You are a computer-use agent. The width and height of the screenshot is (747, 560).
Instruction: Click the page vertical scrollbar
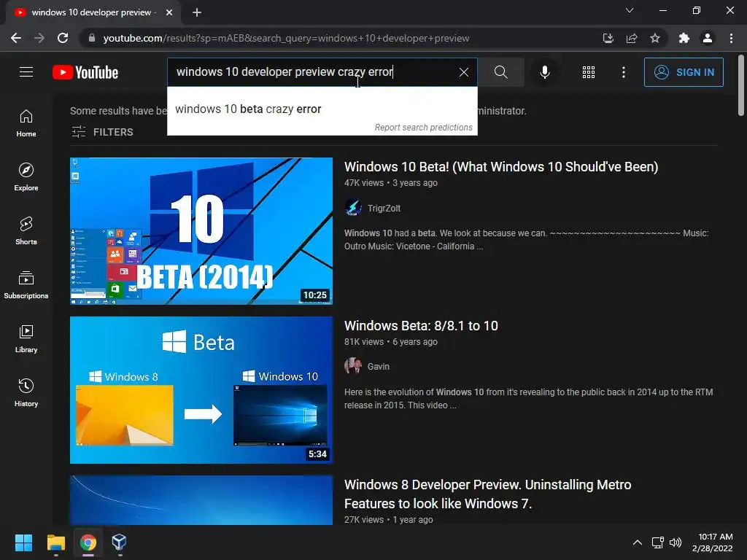click(741, 86)
